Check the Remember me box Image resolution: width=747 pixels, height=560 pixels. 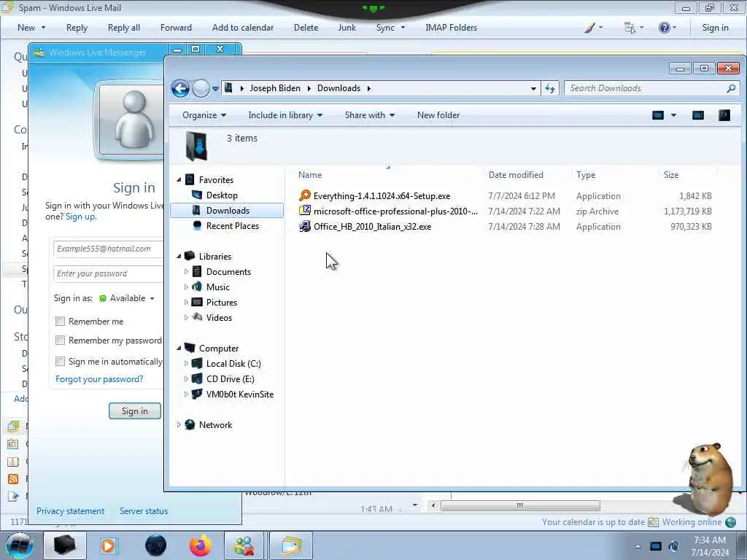click(x=60, y=322)
